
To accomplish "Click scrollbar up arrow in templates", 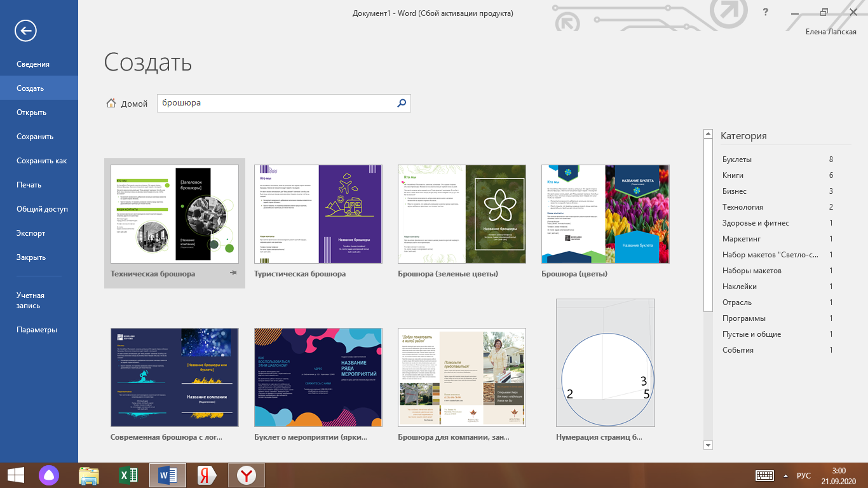I will point(708,133).
